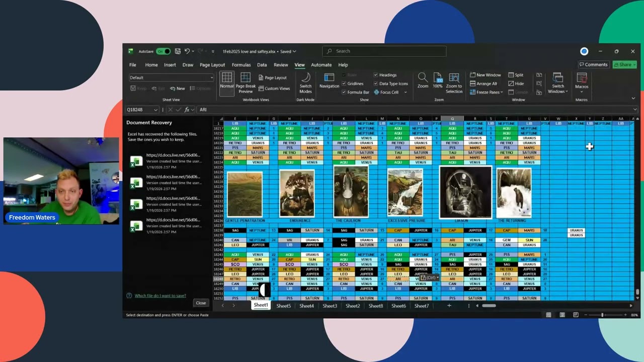
Task: Split the window
Action: (x=516, y=75)
